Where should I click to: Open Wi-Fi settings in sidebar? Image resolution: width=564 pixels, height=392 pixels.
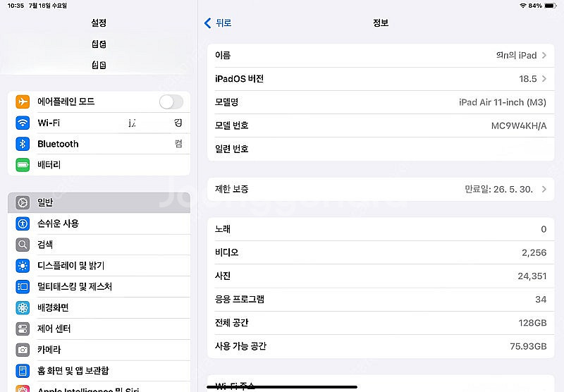click(x=99, y=123)
